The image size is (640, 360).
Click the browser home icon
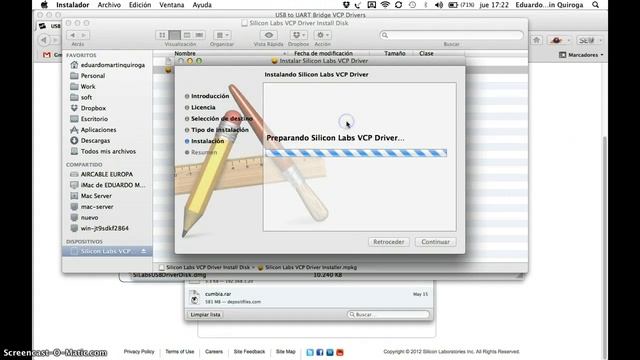536,40
